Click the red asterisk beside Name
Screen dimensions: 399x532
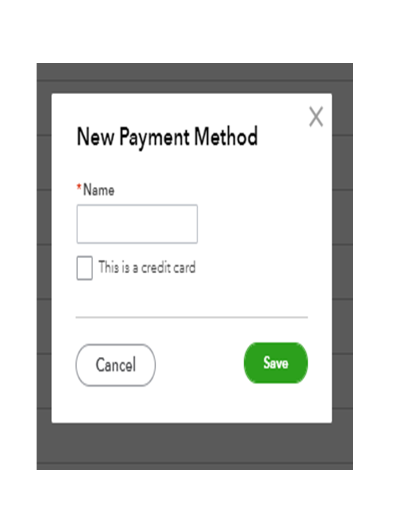click(x=79, y=187)
